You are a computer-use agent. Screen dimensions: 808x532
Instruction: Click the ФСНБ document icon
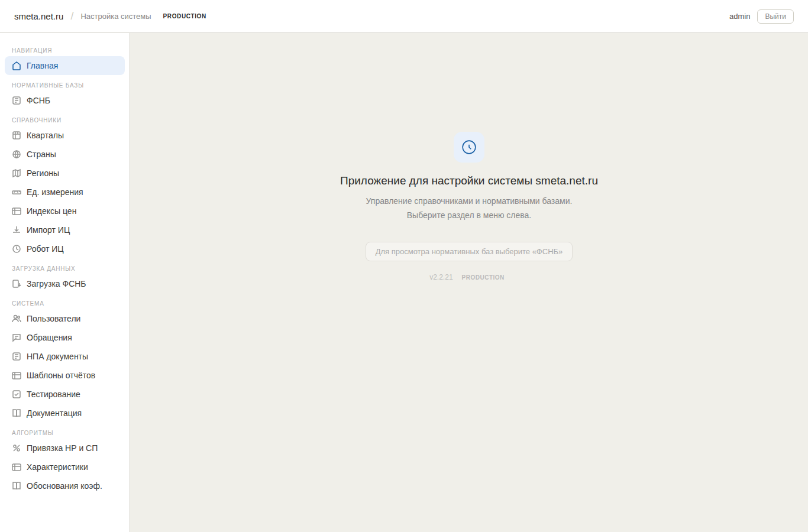(17, 100)
